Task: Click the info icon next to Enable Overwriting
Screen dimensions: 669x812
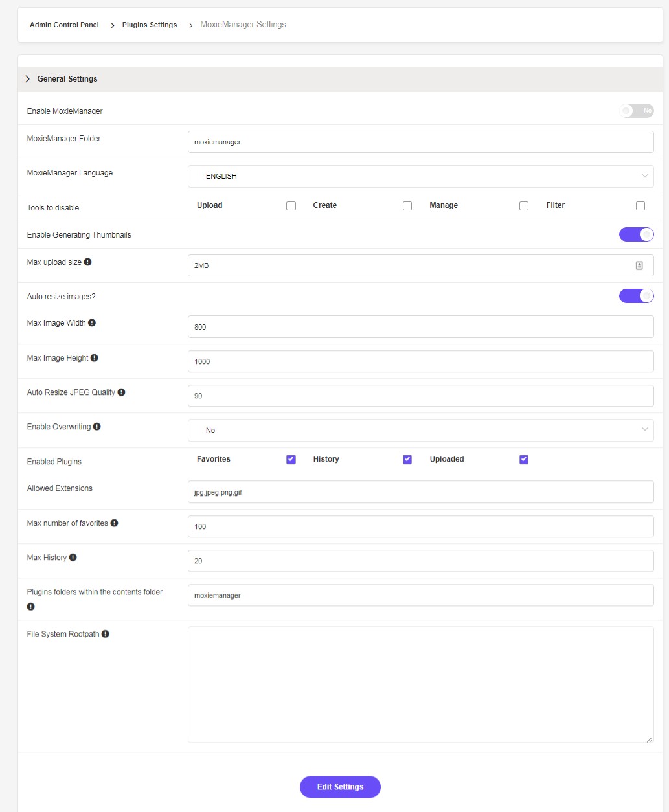Action: [97, 427]
